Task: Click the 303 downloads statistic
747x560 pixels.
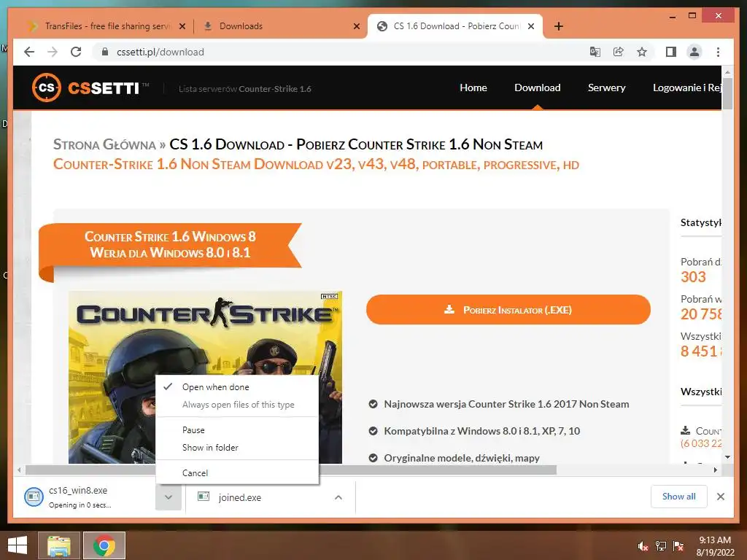Action: (x=693, y=276)
